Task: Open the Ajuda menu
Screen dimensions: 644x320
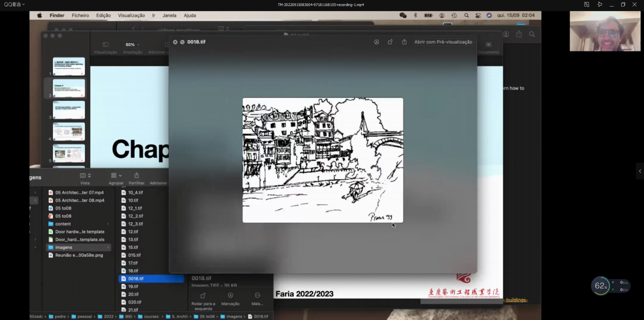Action: point(190,15)
